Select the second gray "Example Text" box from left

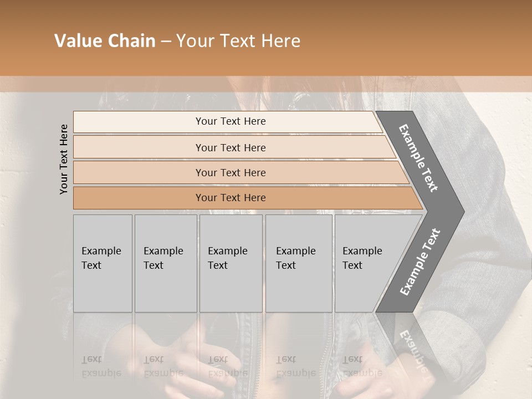(x=165, y=263)
